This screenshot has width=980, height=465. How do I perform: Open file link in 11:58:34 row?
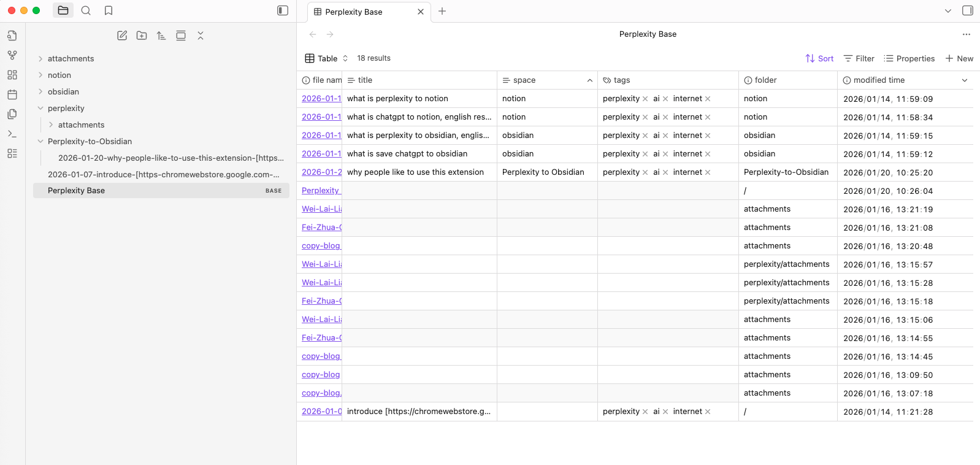321,117
